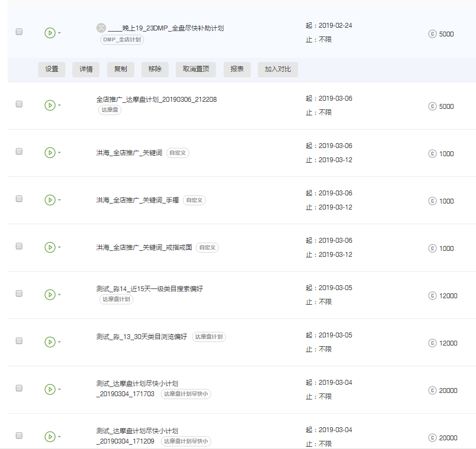Tick the checkbox for 测试_淼_13_30天类目浏览偏好

coord(19,341)
